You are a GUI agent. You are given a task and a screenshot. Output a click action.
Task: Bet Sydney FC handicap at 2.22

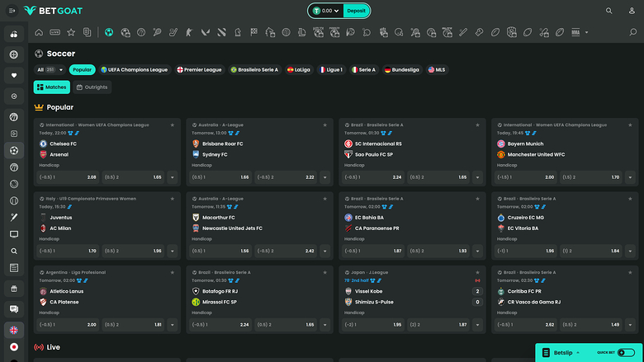click(x=286, y=177)
